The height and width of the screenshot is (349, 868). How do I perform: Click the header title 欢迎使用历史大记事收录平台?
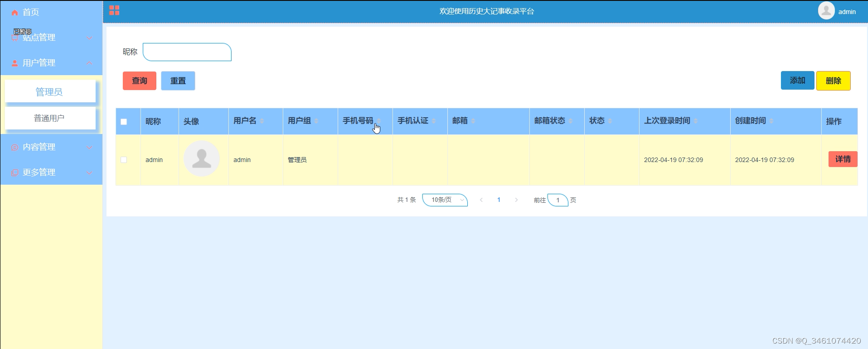point(487,11)
